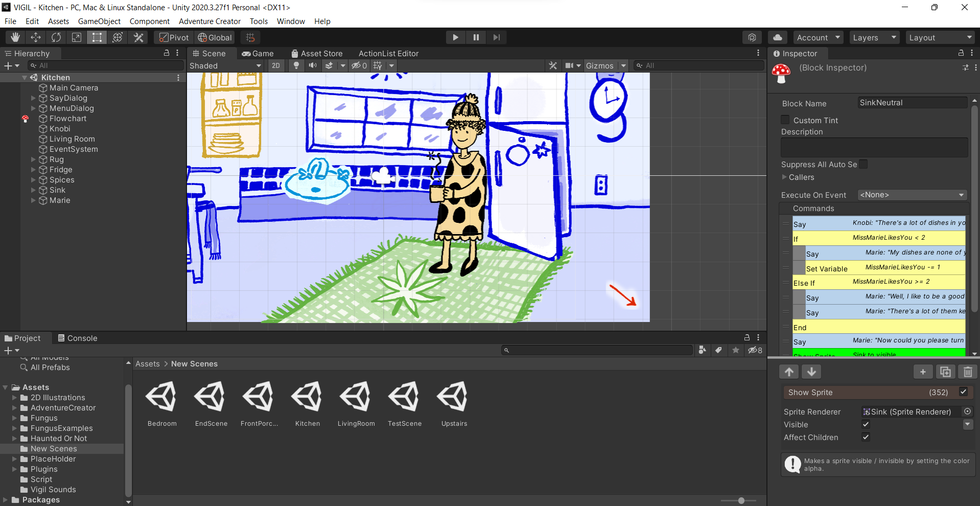This screenshot has height=506, width=980.
Task: Switch to the ActionList Editor tab
Action: pos(388,53)
